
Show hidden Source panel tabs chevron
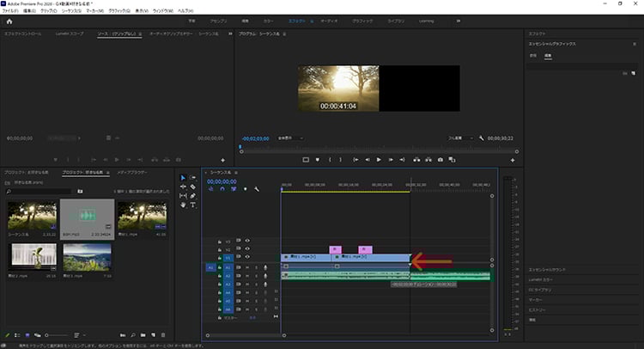(x=230, y=34)
